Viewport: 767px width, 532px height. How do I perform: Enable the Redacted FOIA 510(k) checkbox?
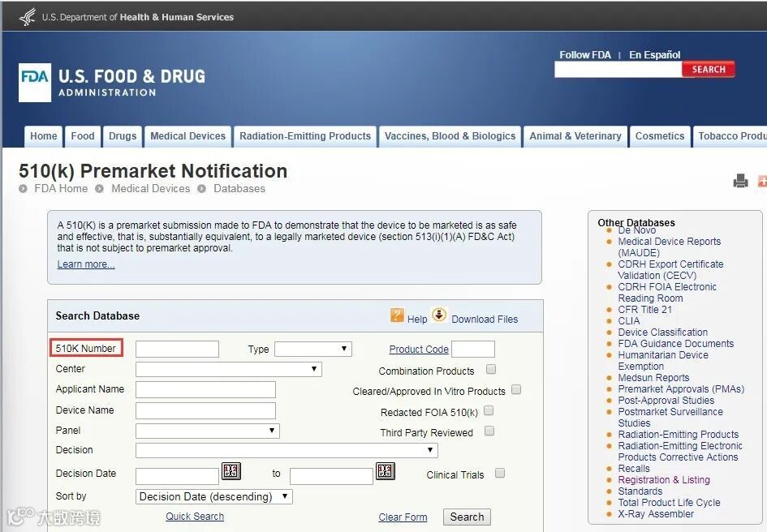489,410
